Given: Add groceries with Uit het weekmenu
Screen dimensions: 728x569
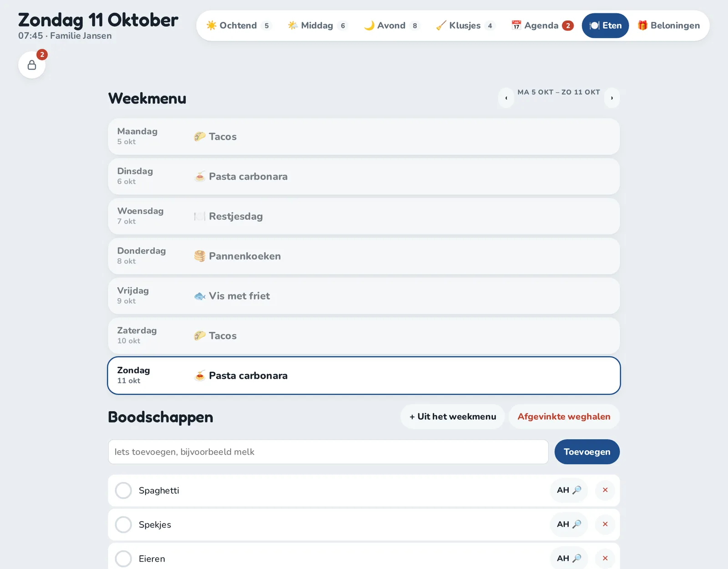Looking at the screenshot, I should [x=453, y=417].
